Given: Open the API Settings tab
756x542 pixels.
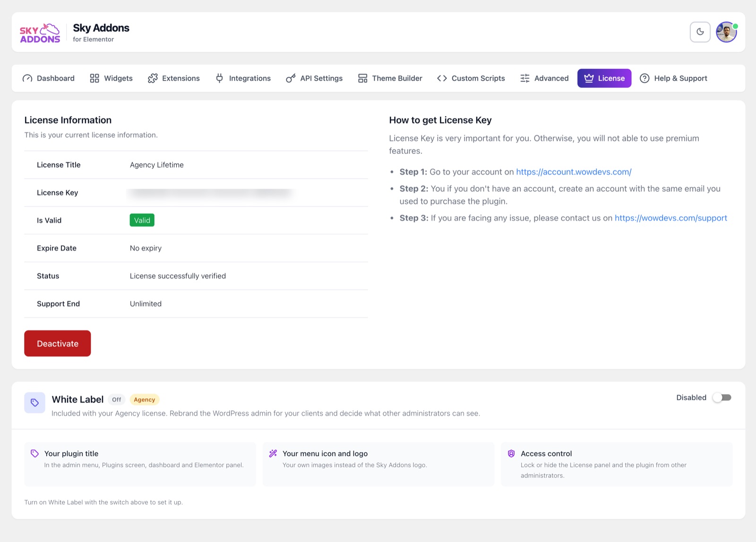Looking at the screenshot, I should 315,78.
